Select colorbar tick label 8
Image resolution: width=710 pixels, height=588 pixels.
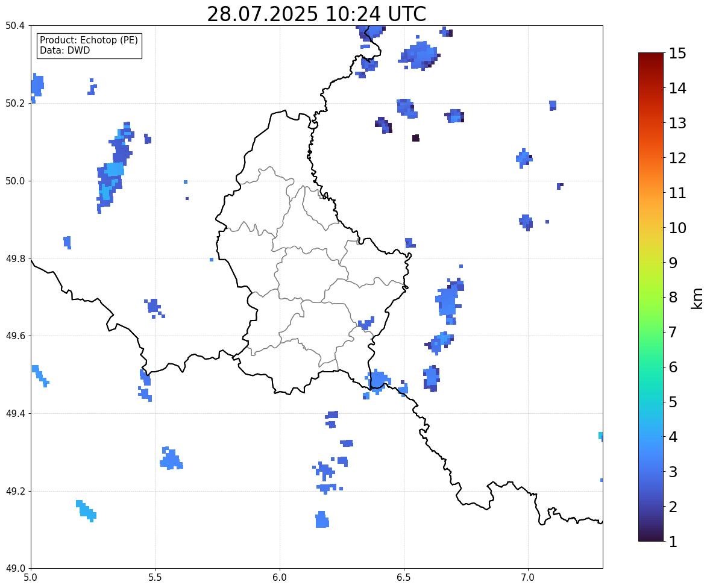pos(673,298)
